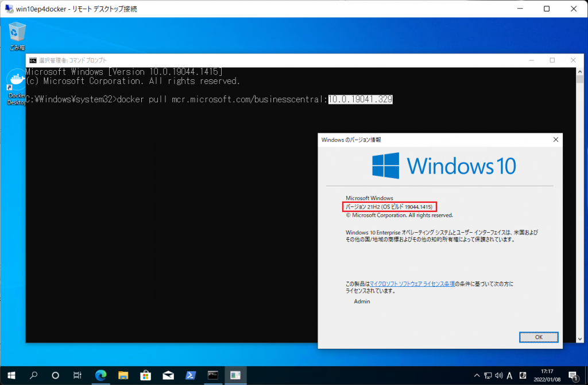Image resolution: width=588 pixels, height=385 pixels.
Task: Open Remote Desktop window system menu icon
Action: click(9, 9)
